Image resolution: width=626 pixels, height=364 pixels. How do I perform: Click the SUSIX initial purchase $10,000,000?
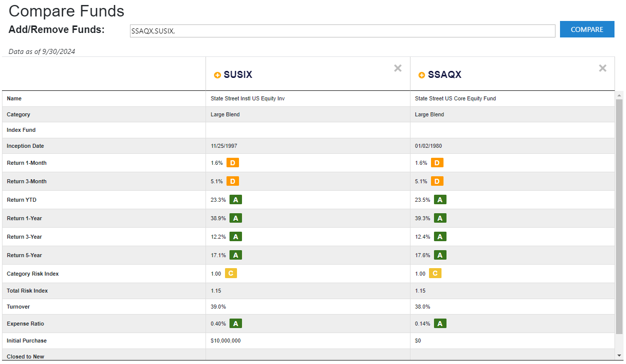(225, 341)
